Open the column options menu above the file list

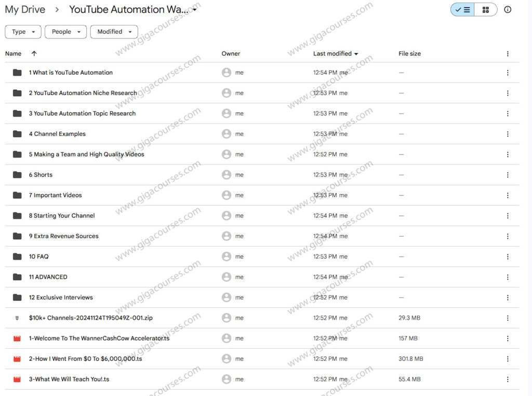(x=508, y=53)
